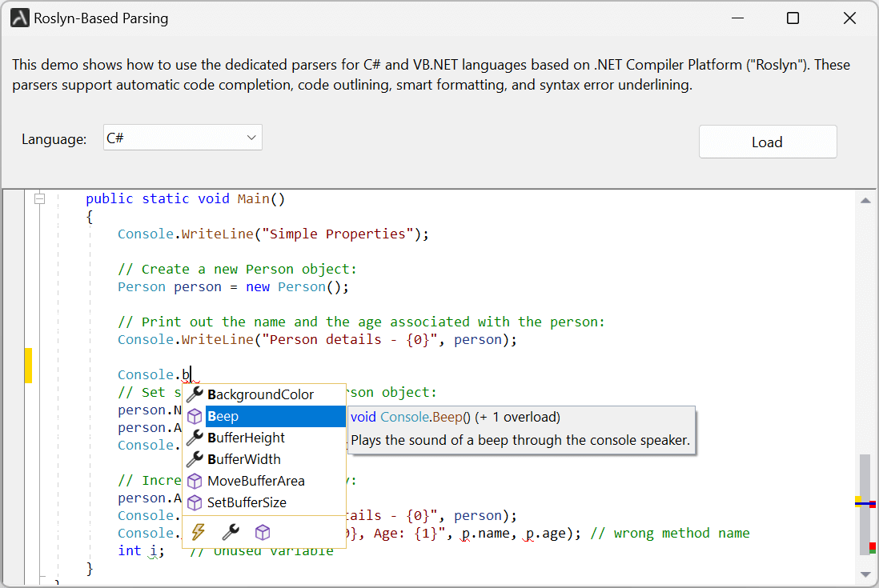
Task: Click the "Simple Properties" string literal
Action: [x=338, y=234]
